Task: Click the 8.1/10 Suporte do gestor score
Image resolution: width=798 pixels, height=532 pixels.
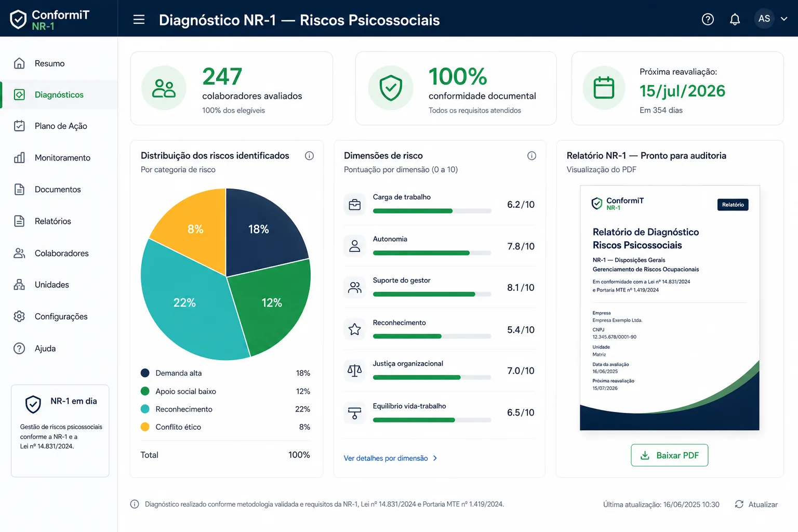Action: [x=521, y=288]
